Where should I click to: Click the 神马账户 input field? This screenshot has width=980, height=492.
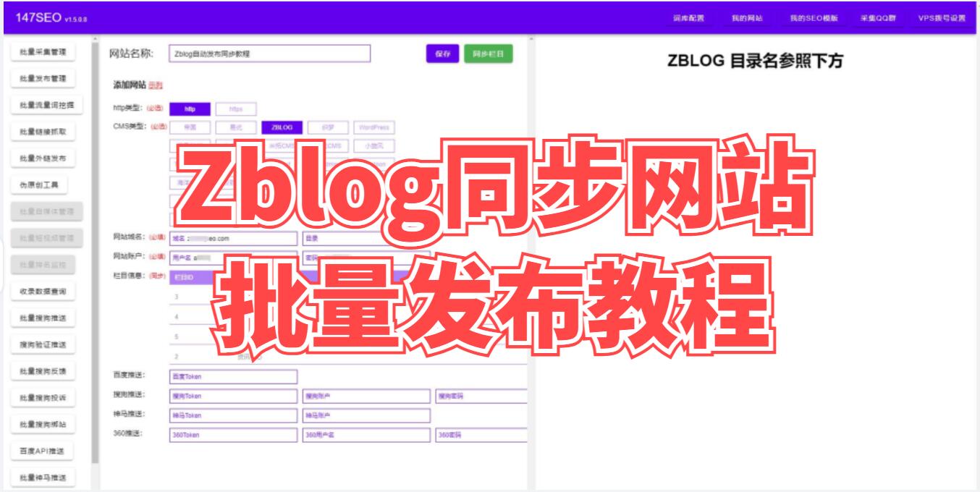pos(366,415)
